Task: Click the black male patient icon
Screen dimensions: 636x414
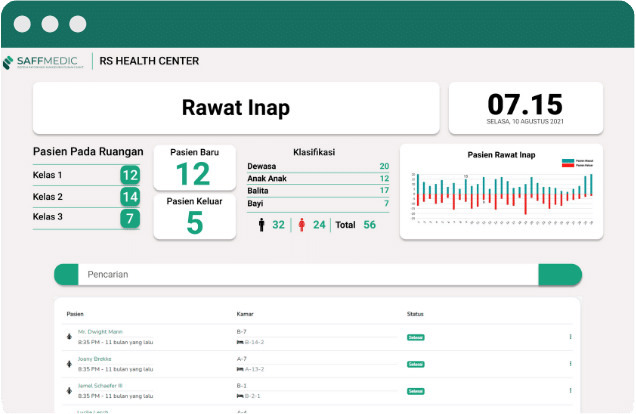Action: [x=262, y=225]
